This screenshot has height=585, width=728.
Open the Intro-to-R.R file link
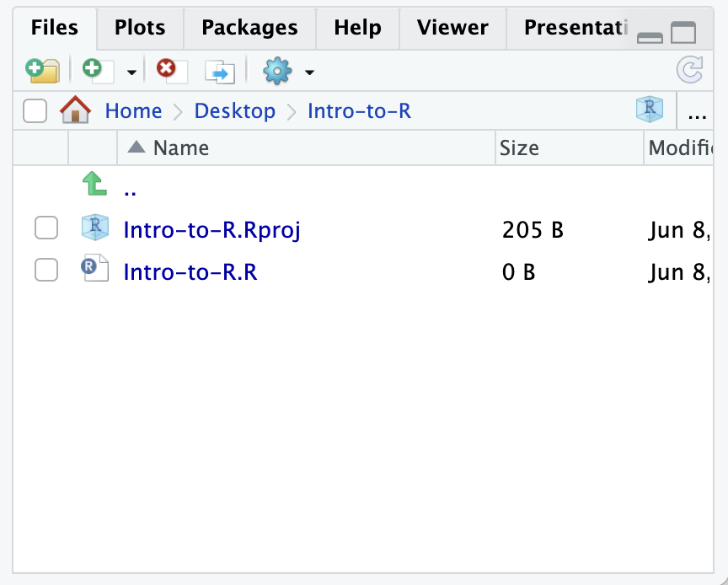[x=190, y=271]
